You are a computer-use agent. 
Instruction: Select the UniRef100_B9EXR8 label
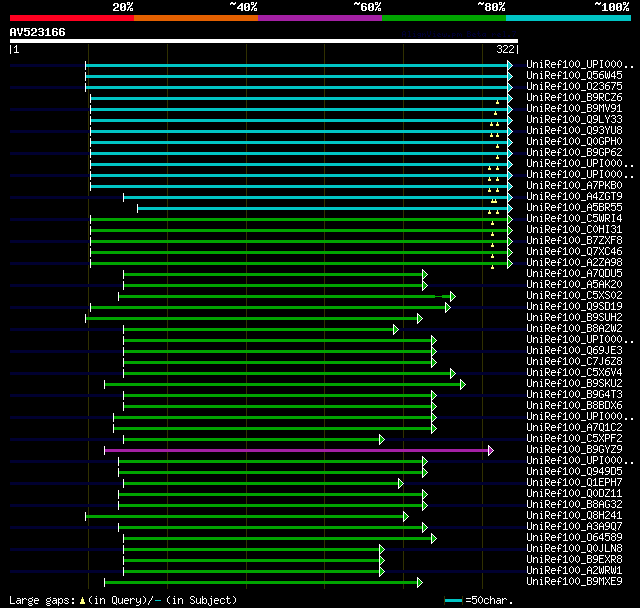pyautogui.click(x=574, y=560)
